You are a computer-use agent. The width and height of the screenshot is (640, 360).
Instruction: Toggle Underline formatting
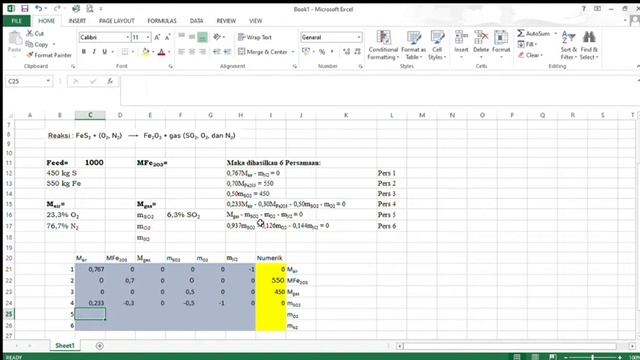pyautogui.click(x=104, y=52)
